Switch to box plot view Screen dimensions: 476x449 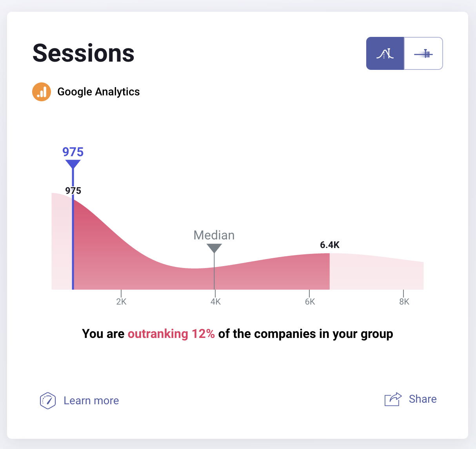(423, 53)
